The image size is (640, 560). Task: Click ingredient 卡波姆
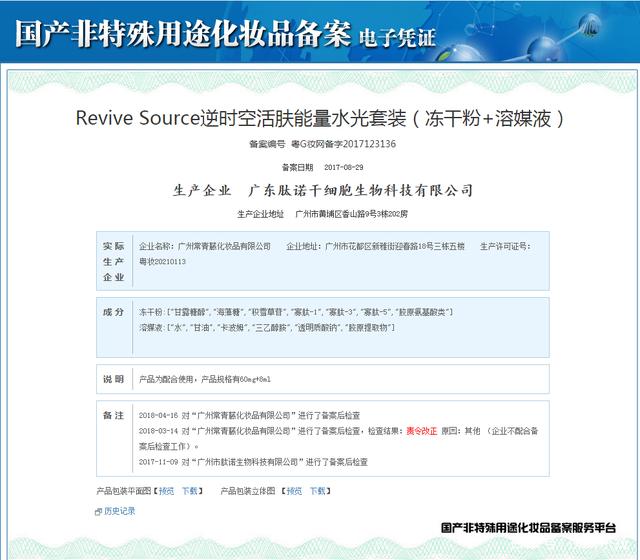(232, 328)
